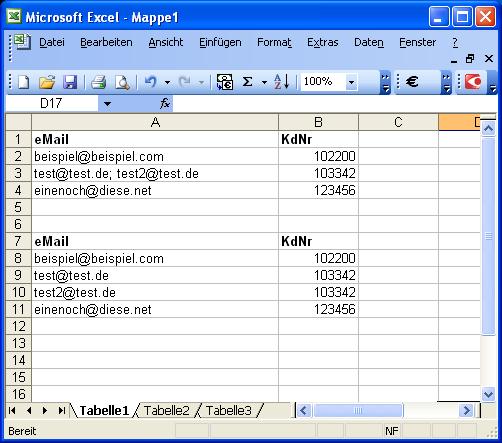This screenshot has width=502, height=443.
Task: Select column C by its header
Action: (398, 122)
